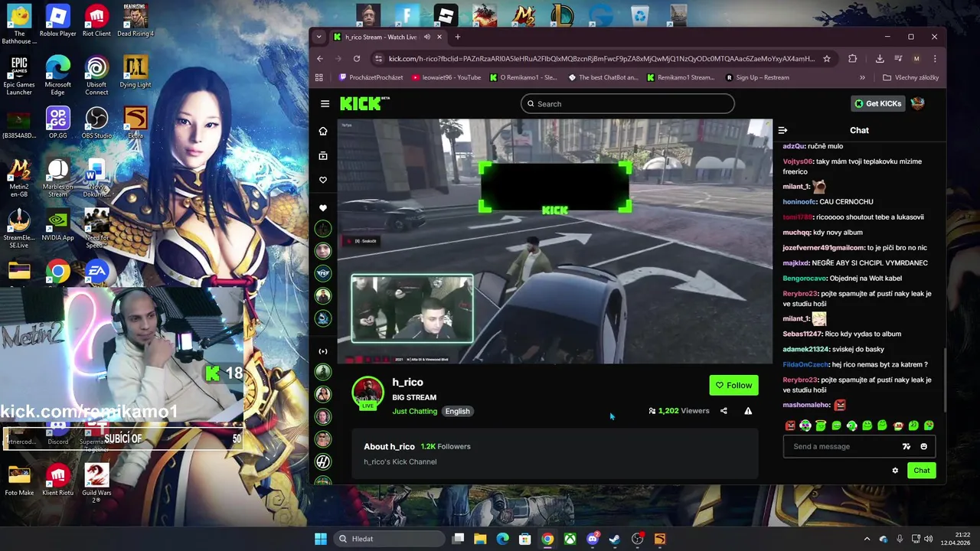The image size is (980, 551).
Task: Open Riot Client desktop icon
Action: [96, 21]
